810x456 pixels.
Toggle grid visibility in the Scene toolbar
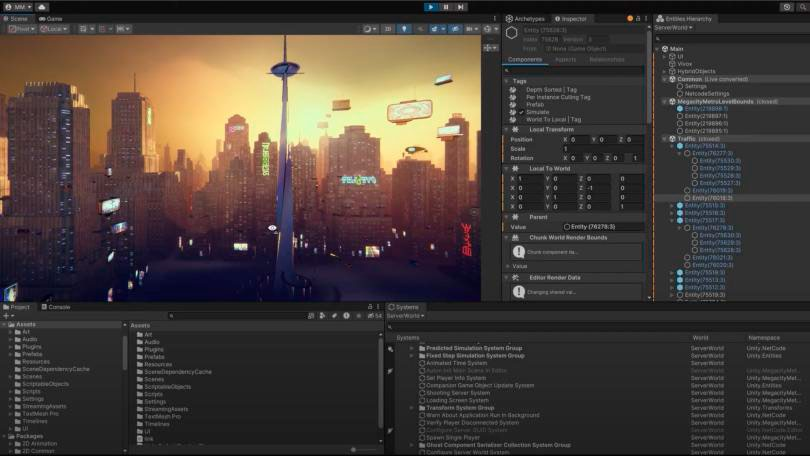click(83, 29)
